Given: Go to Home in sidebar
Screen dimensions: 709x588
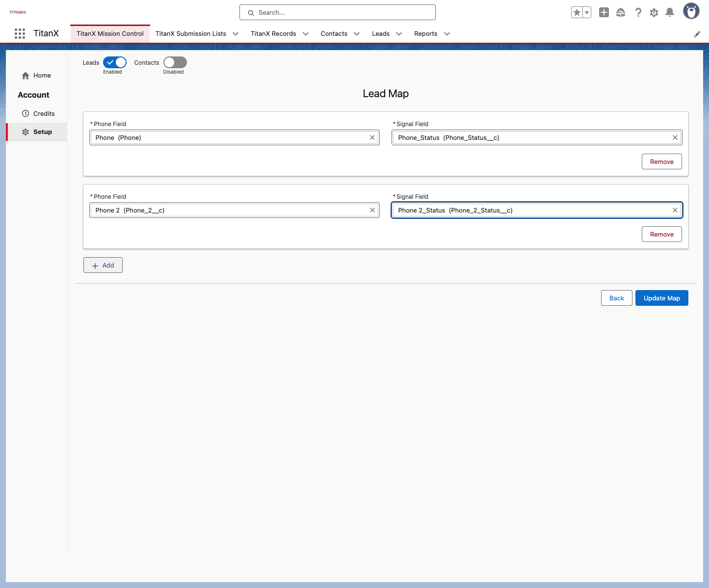Looking at the screenshot, I should (37, 76).
